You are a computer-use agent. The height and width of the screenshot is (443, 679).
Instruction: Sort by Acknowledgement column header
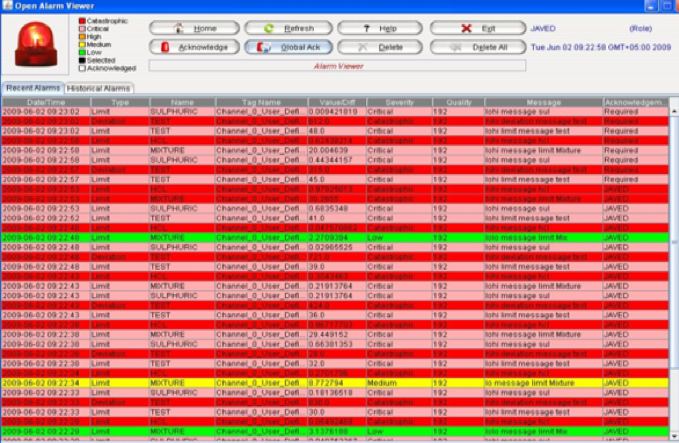click(636, 102)
